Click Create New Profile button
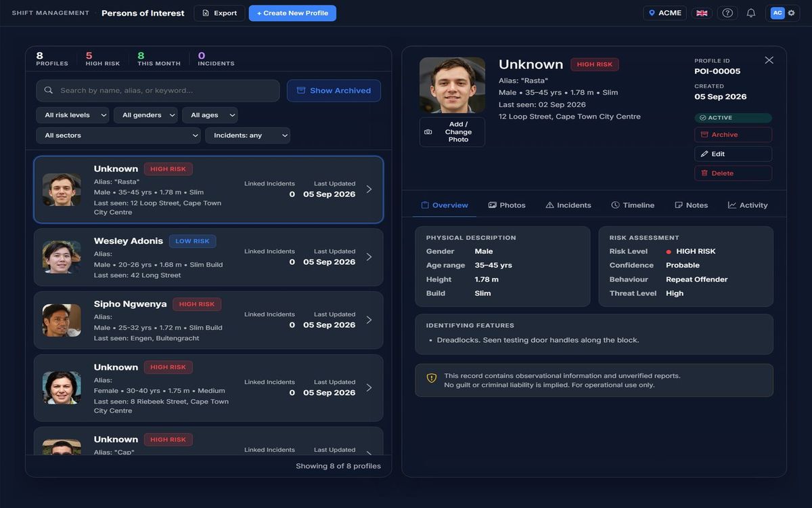812x508 pixels. coord(292,13)
